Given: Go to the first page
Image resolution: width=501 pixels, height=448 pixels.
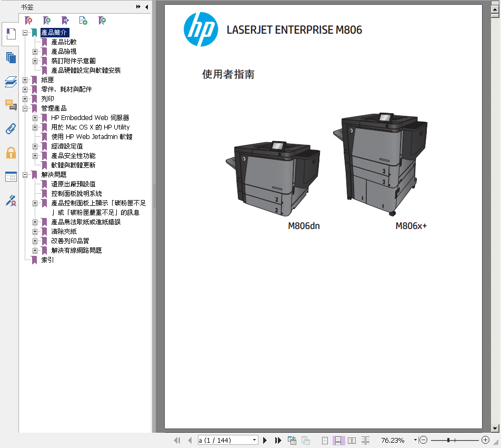Looking at the screenshot, I should (x=177, y=440).
